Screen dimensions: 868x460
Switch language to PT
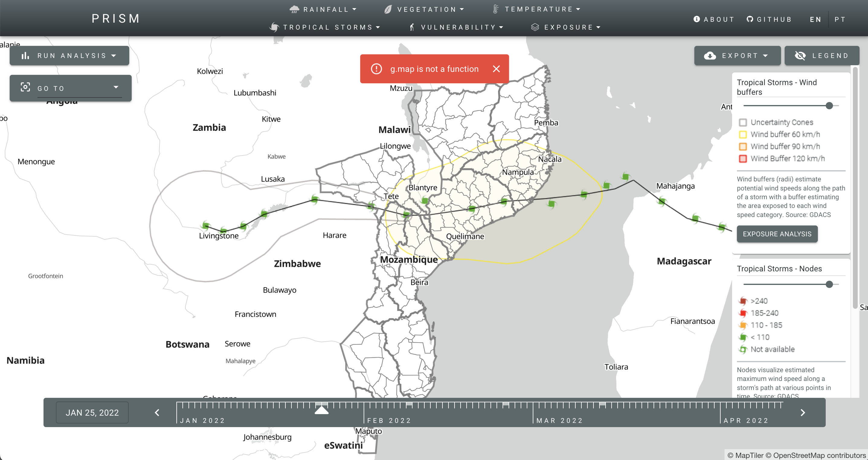tap(840, 19)
